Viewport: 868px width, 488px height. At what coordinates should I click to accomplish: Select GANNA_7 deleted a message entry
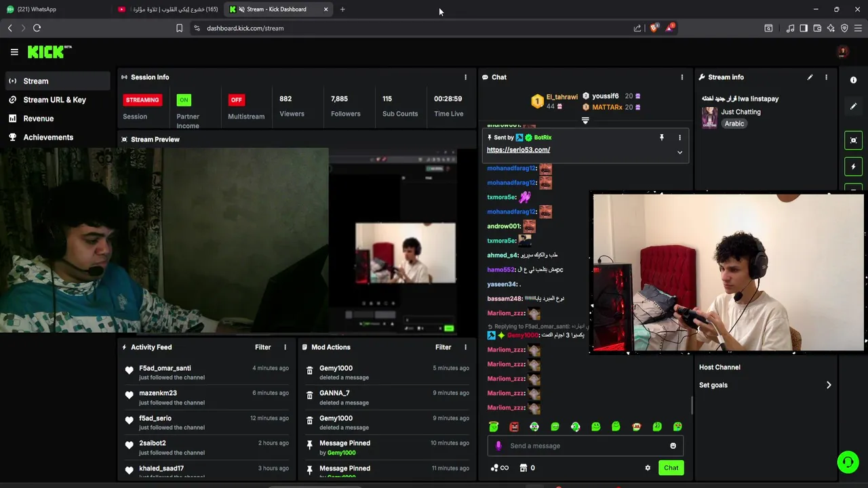[387, 397]
